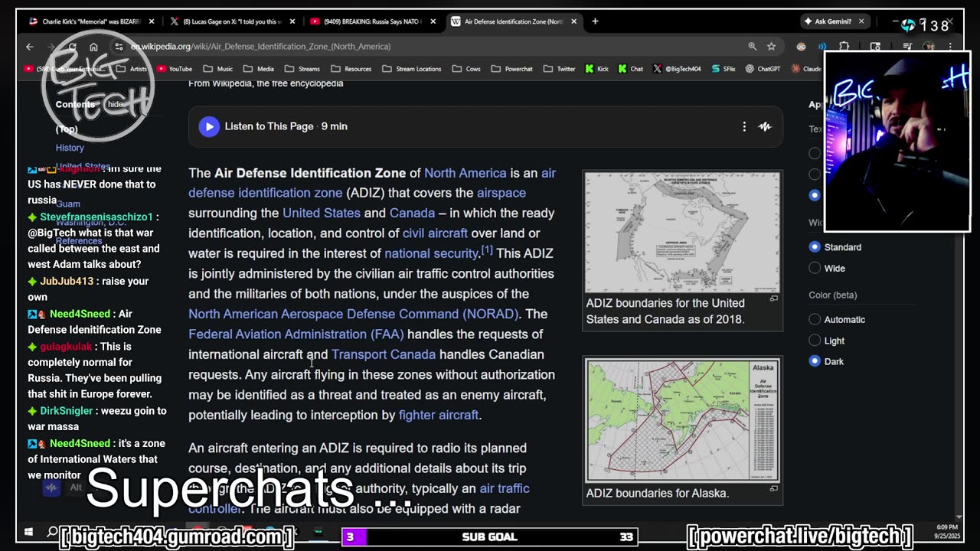This screenshot has height=551, width=980.
Task: Click the zoom magnifier icon in address bar
Action: click(753, 47)
